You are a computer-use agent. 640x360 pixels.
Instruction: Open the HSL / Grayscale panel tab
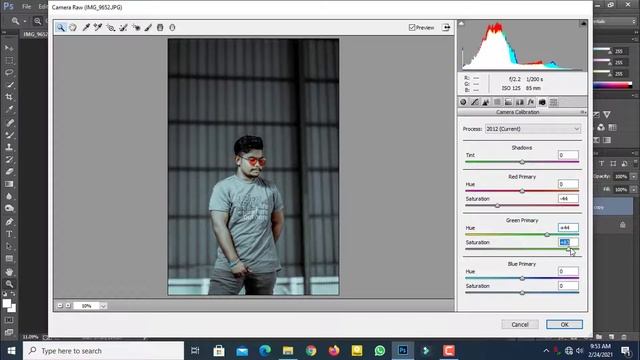497,102
